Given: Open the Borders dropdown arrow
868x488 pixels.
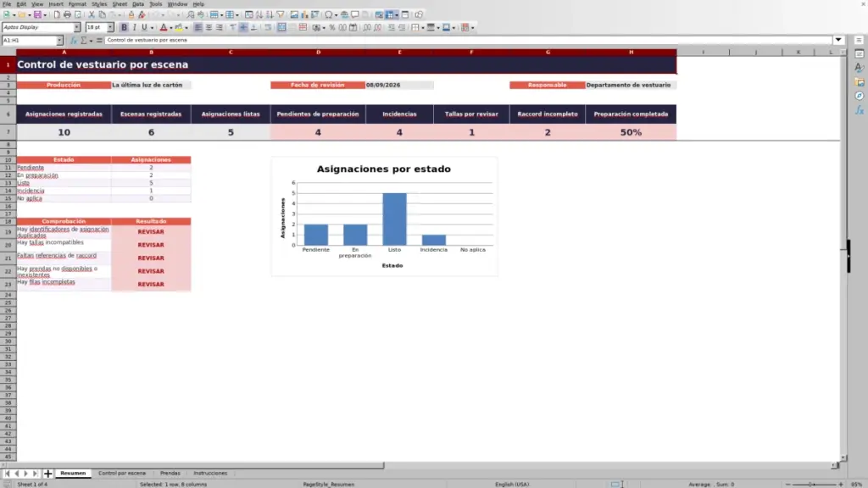Looking at the screenshot, I should (423, 28).
